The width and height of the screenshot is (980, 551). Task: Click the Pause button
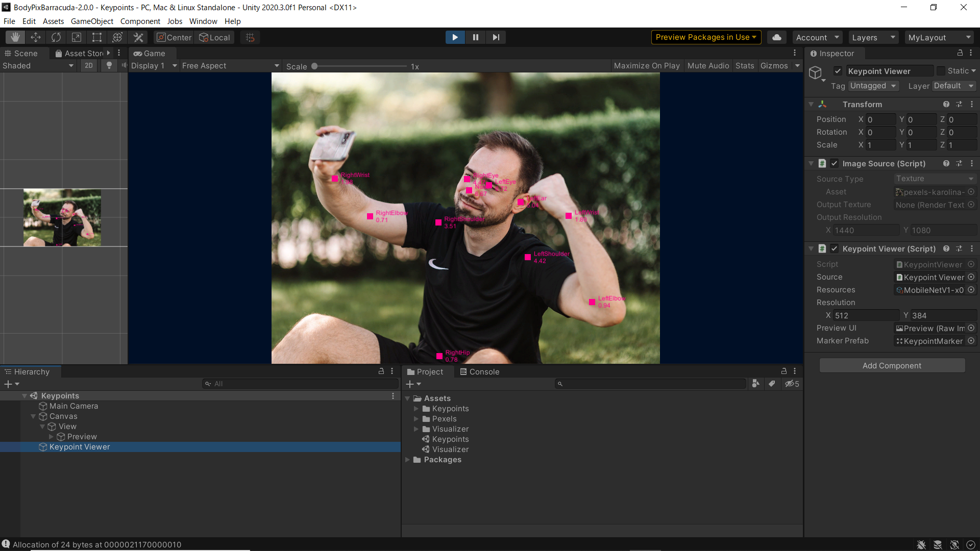tap(475, 37)
